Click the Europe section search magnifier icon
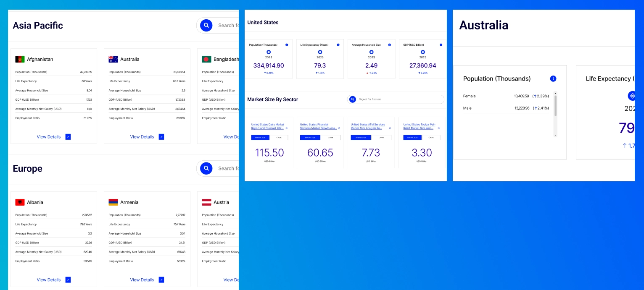 coord(206,169)
